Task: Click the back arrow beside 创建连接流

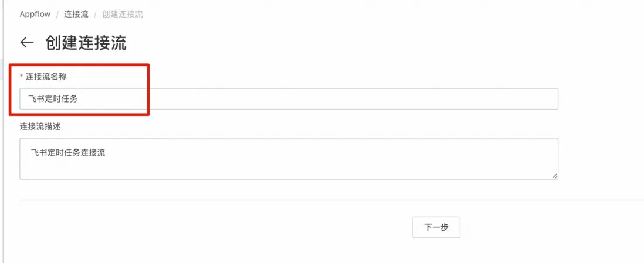Action: (x=27, y=42)
